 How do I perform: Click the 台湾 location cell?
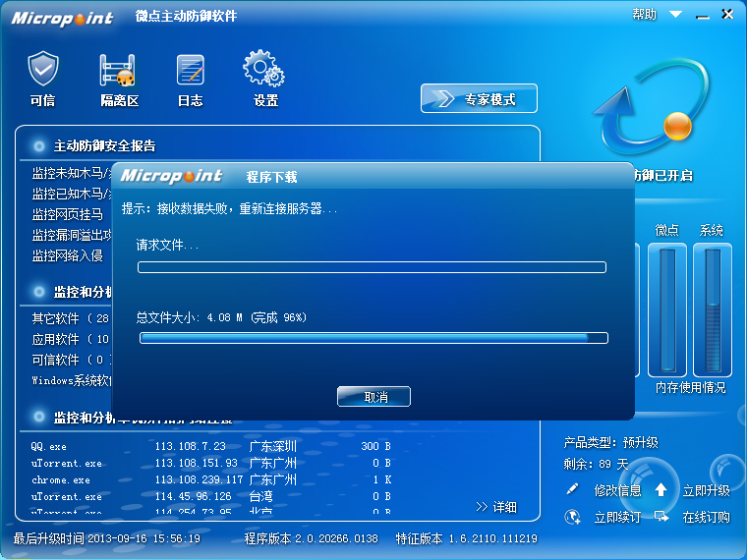(x=260, y=496)
